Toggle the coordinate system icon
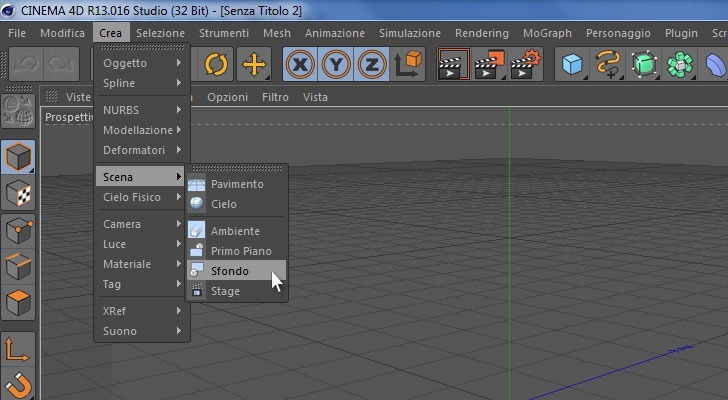The width and height of the screenshot is (728, 400). point(407,64)
